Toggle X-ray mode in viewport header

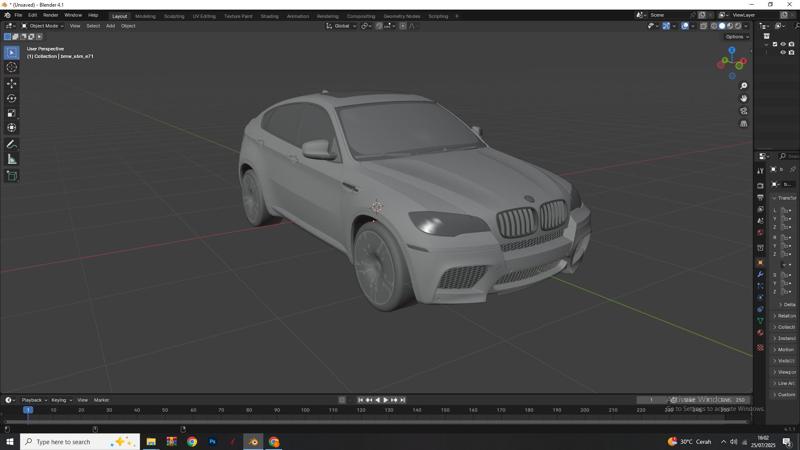click(704, 26)
